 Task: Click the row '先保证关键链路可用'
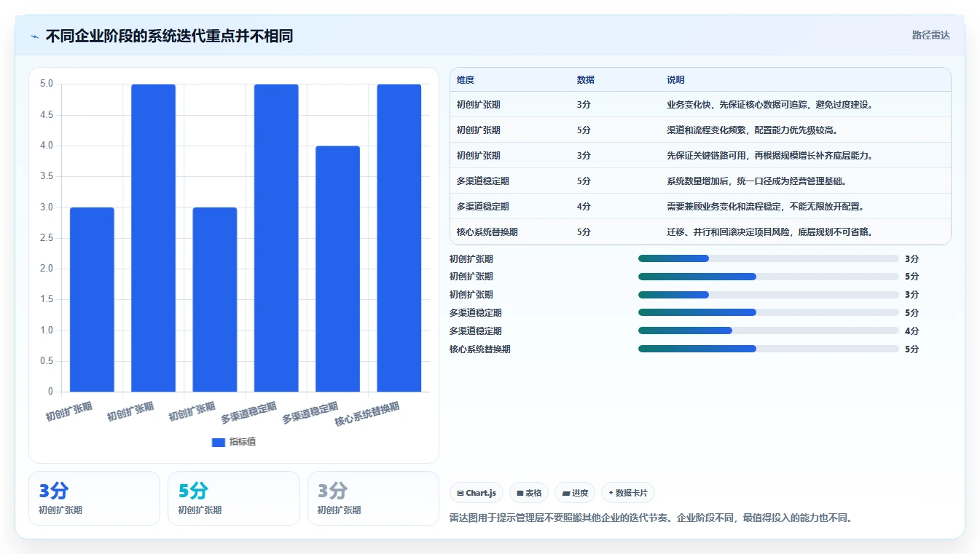[x=700, y=155]
